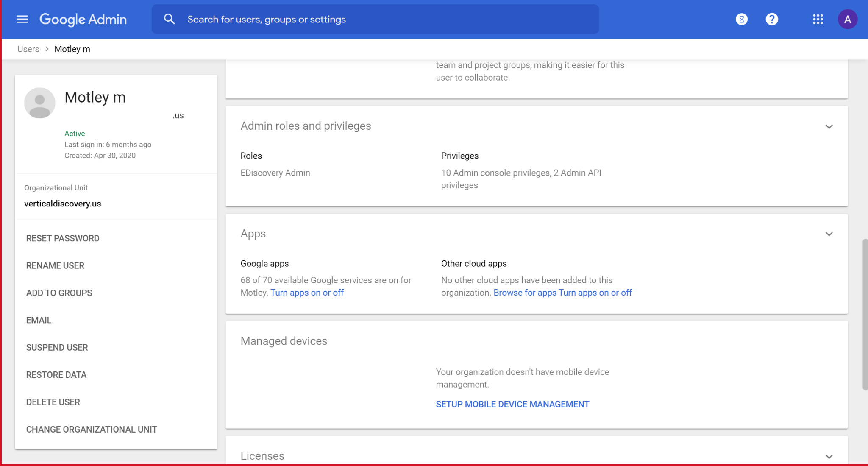The height and width of the screenshot is (466, 868).
Task: Open the account avatar A
Action: (847, 19)
